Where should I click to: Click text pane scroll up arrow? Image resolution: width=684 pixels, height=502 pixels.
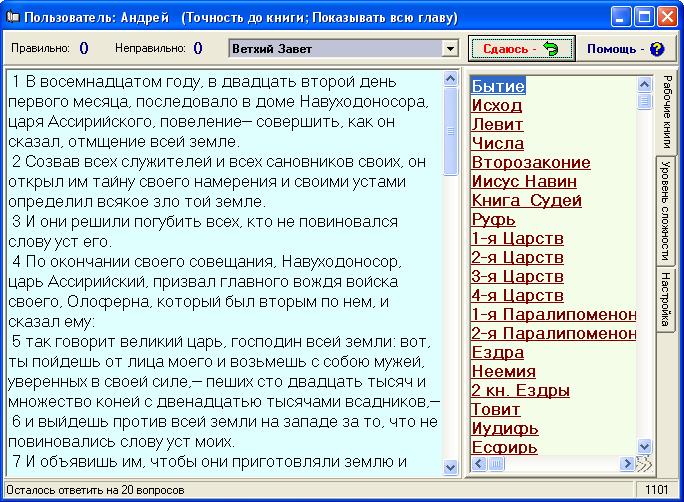point(451,78)
